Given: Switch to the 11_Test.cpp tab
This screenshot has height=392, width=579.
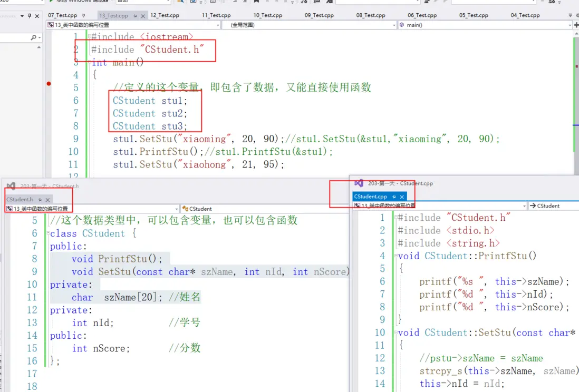Looking at the screenshot, I should (216, 15).
